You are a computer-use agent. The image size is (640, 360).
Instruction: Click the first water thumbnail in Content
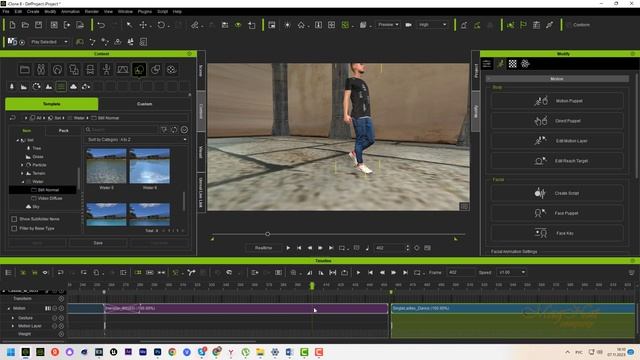pyautogui.click(x=107, y=166)
